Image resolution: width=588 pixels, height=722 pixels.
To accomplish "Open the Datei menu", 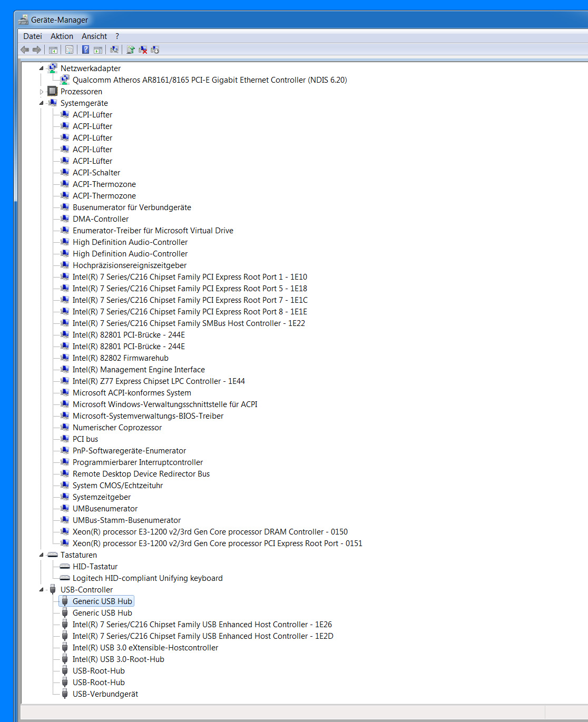I will point(33,36).
